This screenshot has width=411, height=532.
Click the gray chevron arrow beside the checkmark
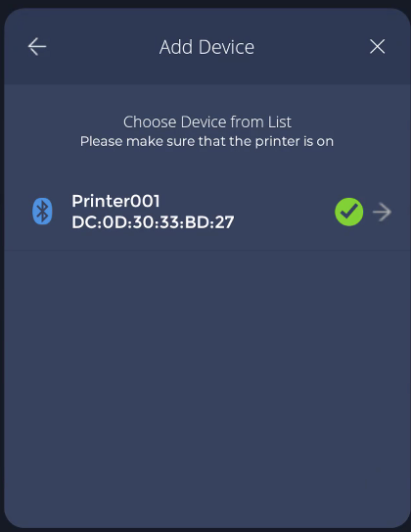point(382,212)
